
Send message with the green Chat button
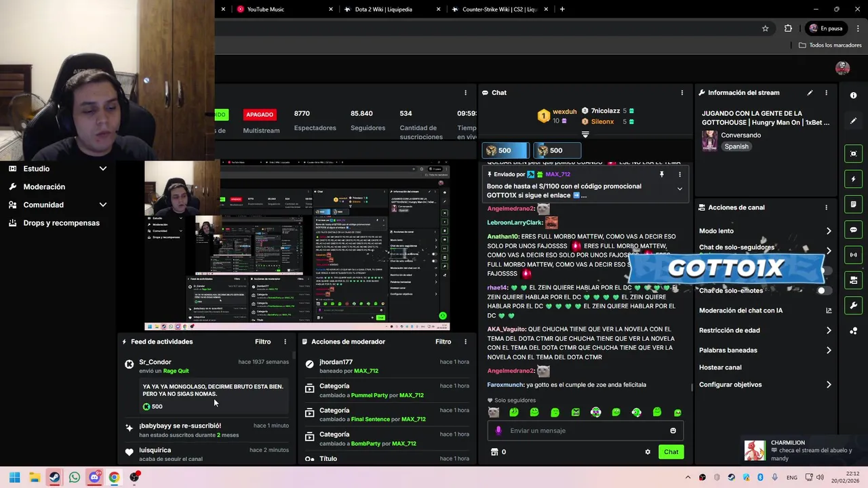pyautogui.click(x=671, y=452)
